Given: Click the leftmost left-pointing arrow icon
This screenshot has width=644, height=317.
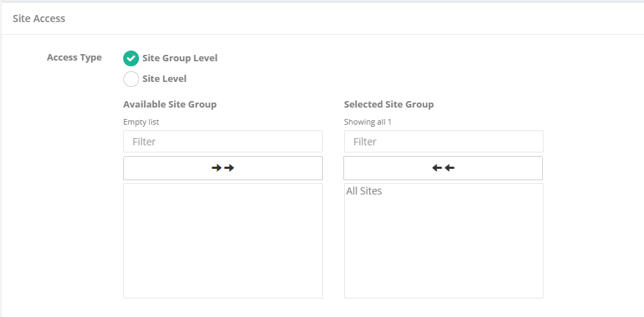Looking at the screenshot, I should click(437, 168).
